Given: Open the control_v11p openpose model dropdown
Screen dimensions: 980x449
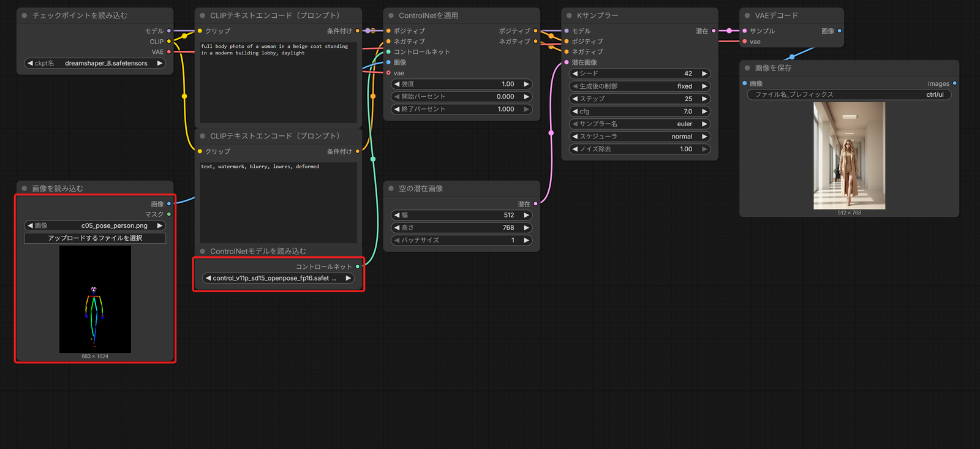Looking at the screenshot, I should pos(278,278).
